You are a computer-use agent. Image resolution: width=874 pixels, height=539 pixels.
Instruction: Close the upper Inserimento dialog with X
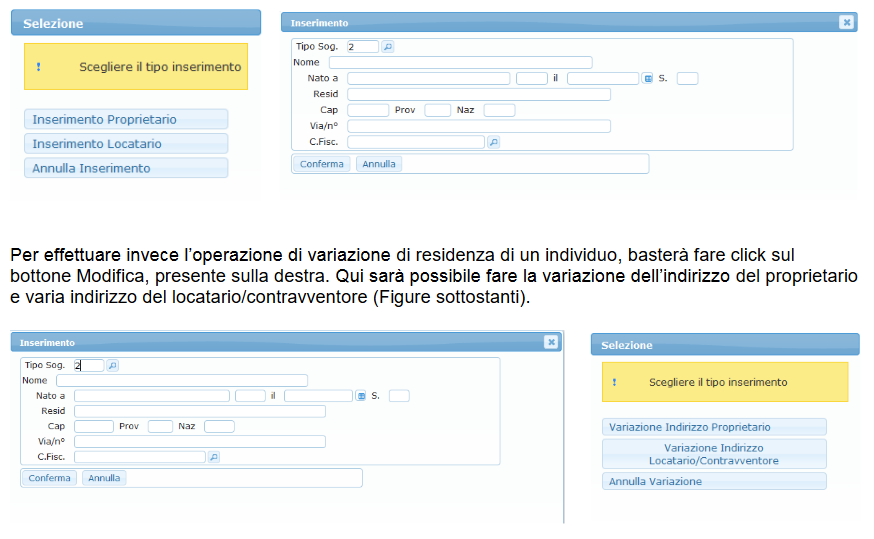click(x=846, y=22)
